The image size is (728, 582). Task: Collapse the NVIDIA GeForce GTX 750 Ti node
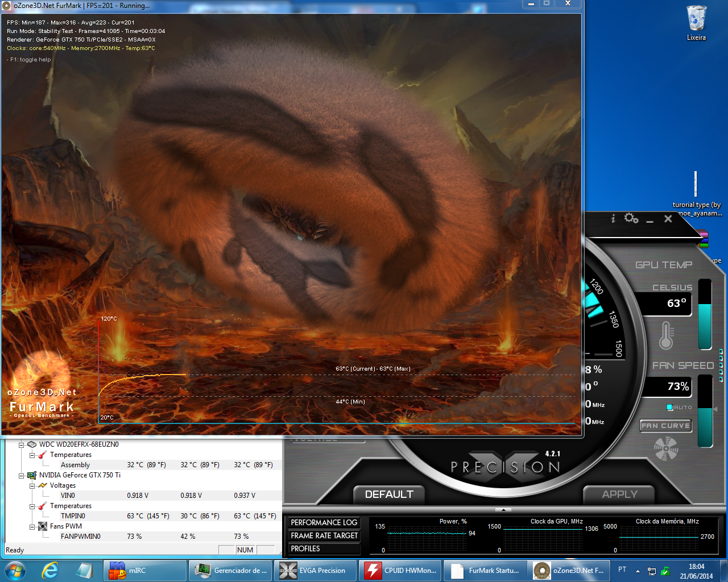click(22, 475)
